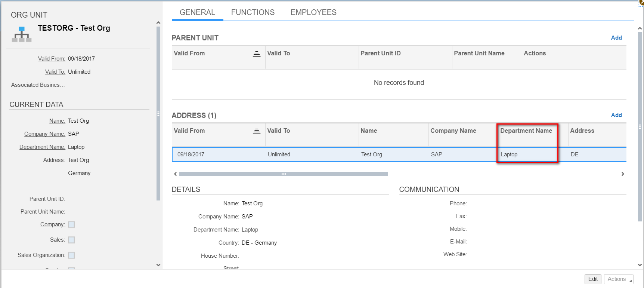The height and width of the screenshot is (288, 644).
Task: Open the Actions dropdown at bottom right
Action: (619, 279)
